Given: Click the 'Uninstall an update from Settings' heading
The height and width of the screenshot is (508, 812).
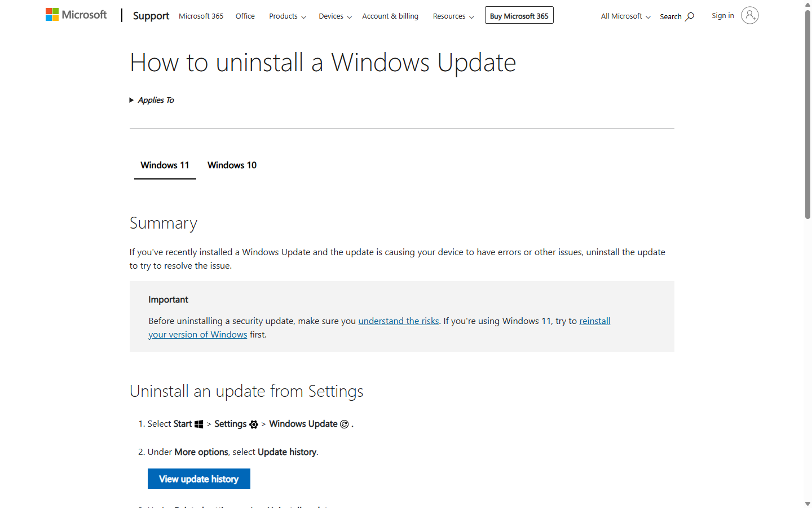Looking at the screenshot, I should tap(246, 391).
